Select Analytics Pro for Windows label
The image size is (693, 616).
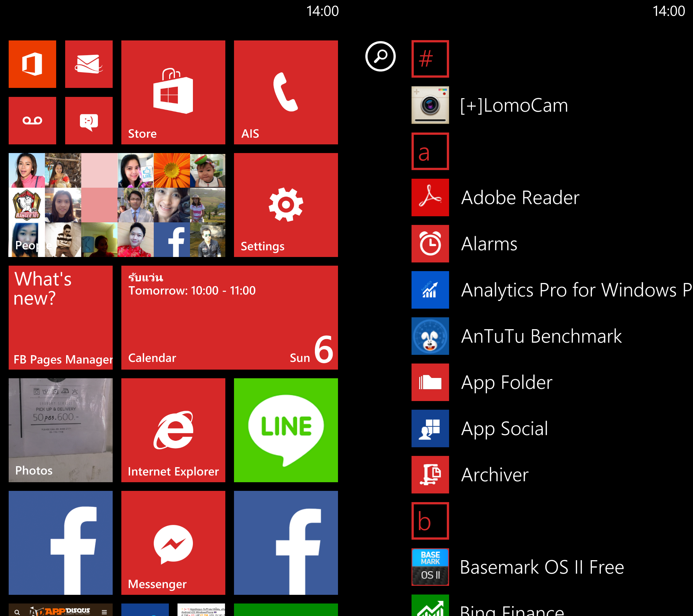click(576, 290)
